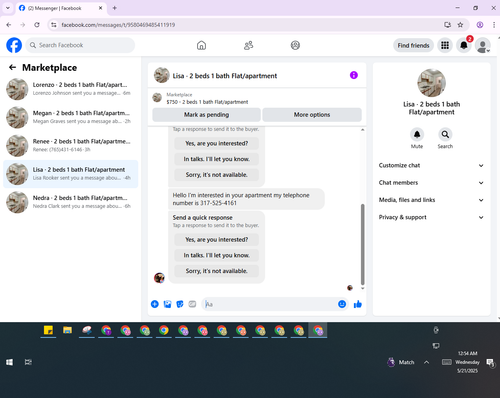Open the Windows Start menu
500x398 pixels.
pos(10,362)
